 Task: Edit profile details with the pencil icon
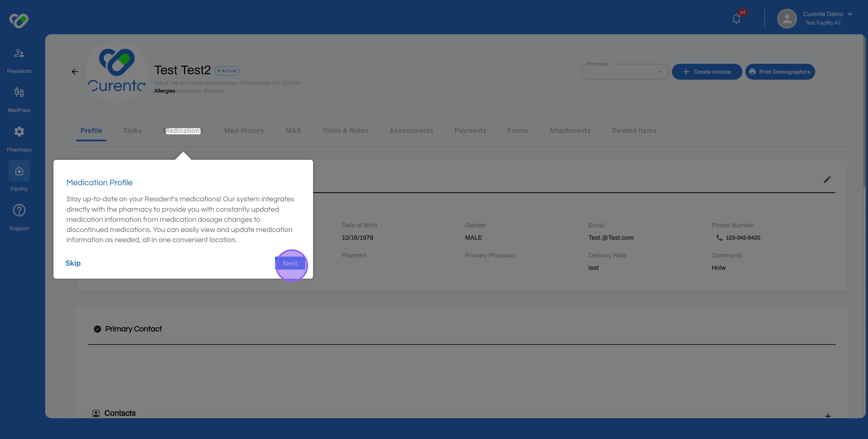click(827, 179)
